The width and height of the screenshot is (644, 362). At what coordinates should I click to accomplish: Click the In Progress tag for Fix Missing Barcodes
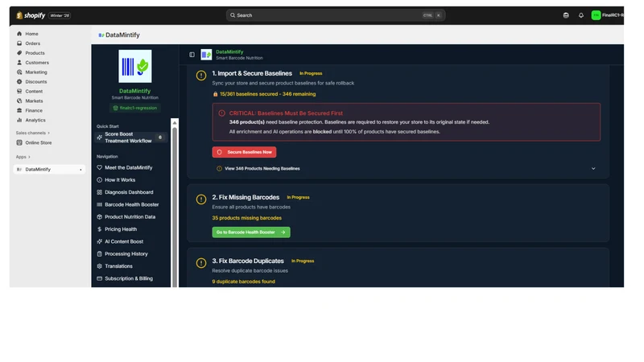(298, 197)
